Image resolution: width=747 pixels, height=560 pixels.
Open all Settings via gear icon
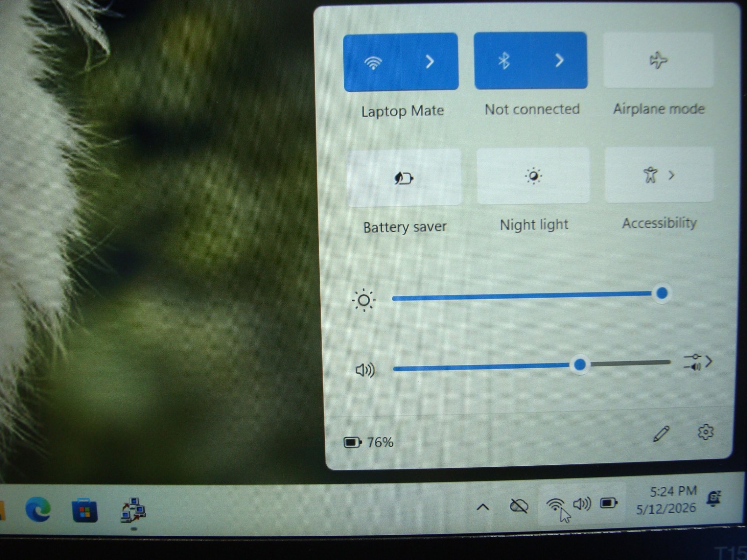(705, 432)
